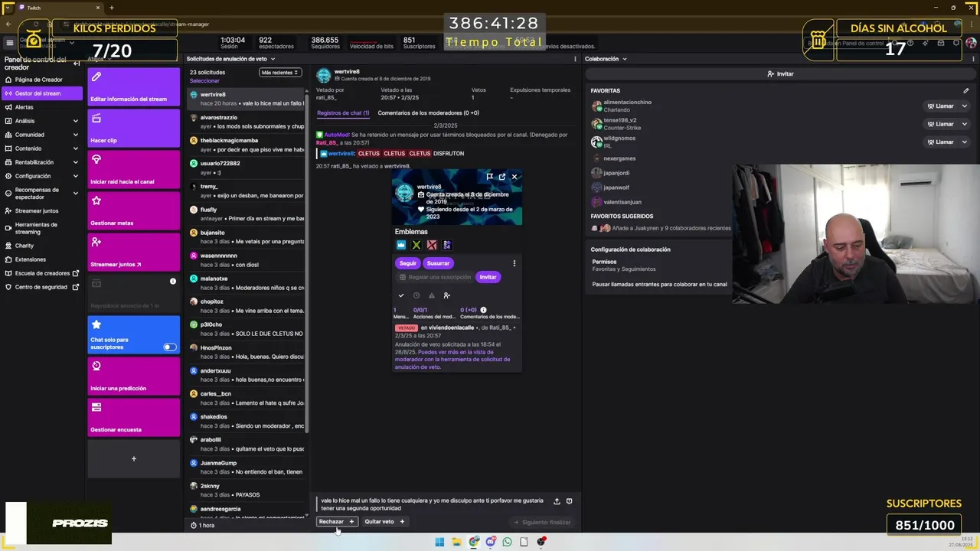Click the first crown emblem badge
This screenshot has width=980, height=551.
click(401, 245)
